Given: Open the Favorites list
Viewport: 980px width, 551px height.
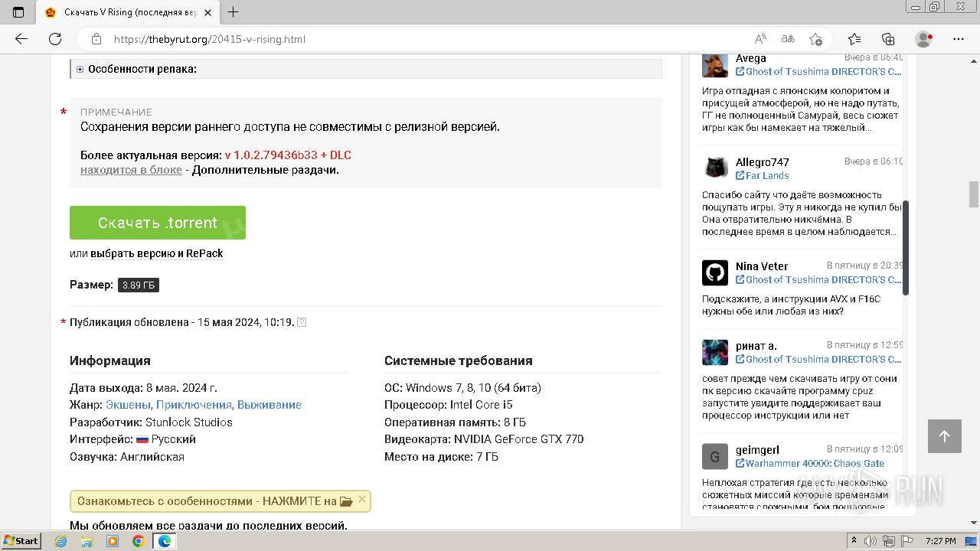Looking at the screenshot, I should (854, 39).
